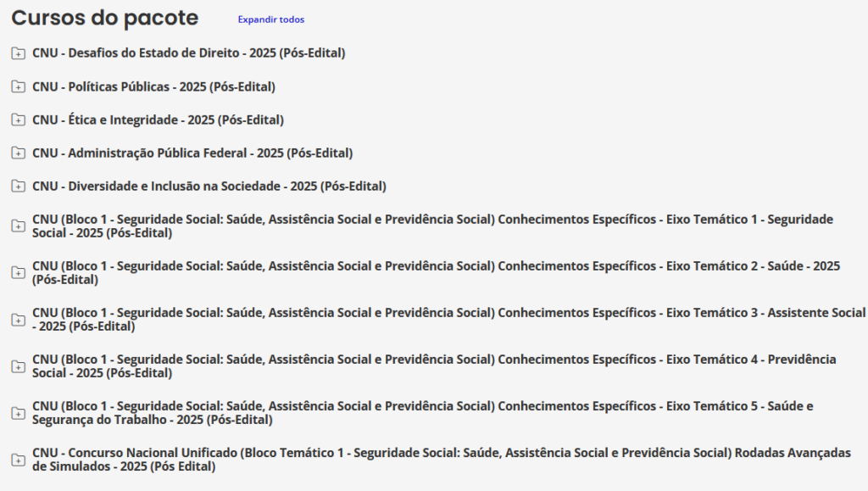
Task: Select 'CNU - Políticas Públicas - 2025' course title
Action: pos(153,86)
